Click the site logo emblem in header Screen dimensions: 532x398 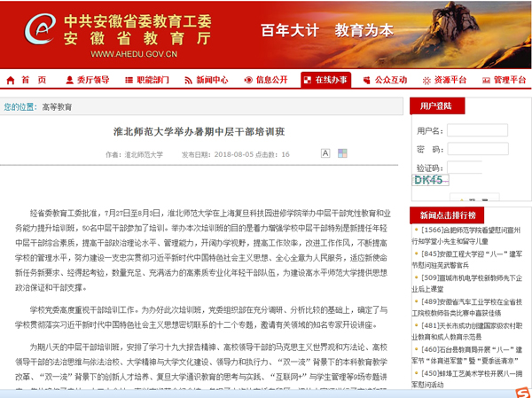click(40, 29)
